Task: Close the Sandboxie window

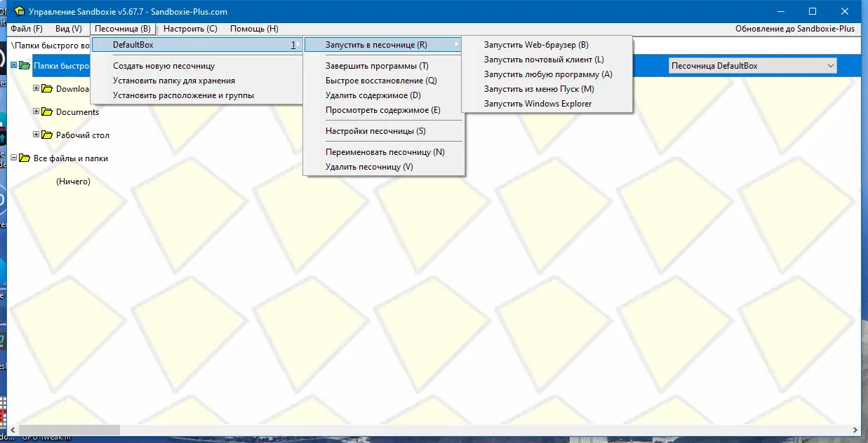Action: click(845, 11)
